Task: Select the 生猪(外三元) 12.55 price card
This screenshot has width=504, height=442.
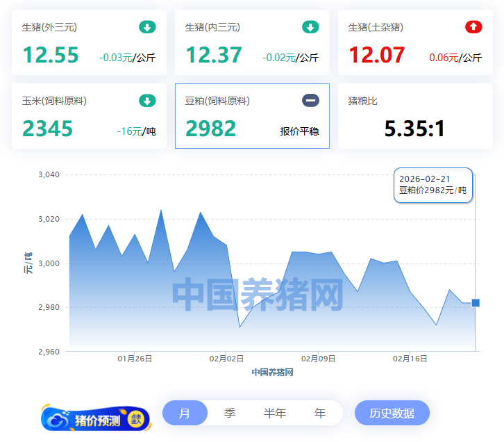Action: pos(89,42)
